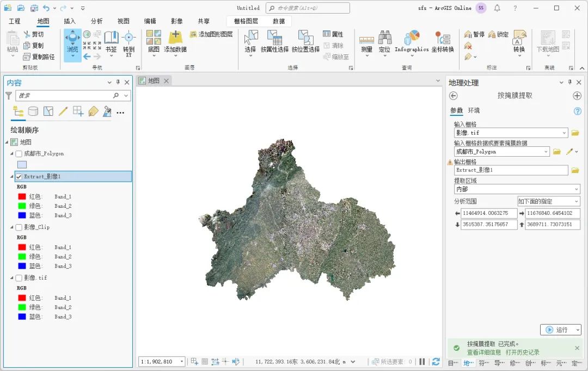Click 复制路径 in clipboard group
This screenshot has height=371, width=588.
pos(39,57)
